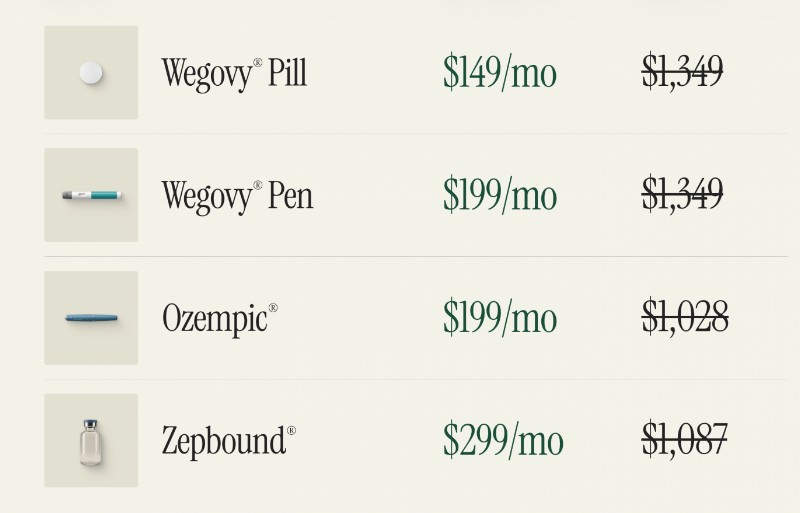This screenshot has height=513, width=800.
Task: Open the Wegovy Pill product name
Action: point(234,73)
